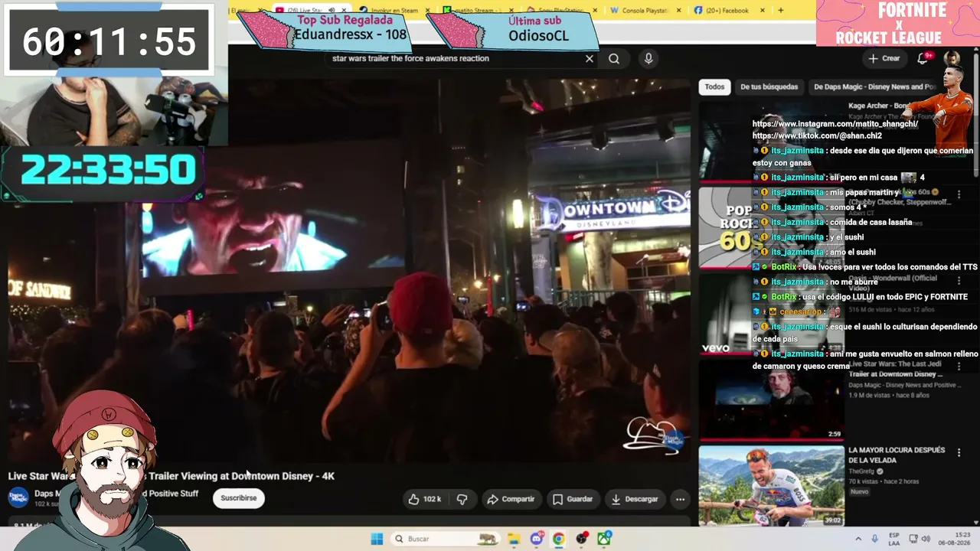Screen dimensions: 980x551
Task: Open Discord from the taskbar
Action: point(537,539)
